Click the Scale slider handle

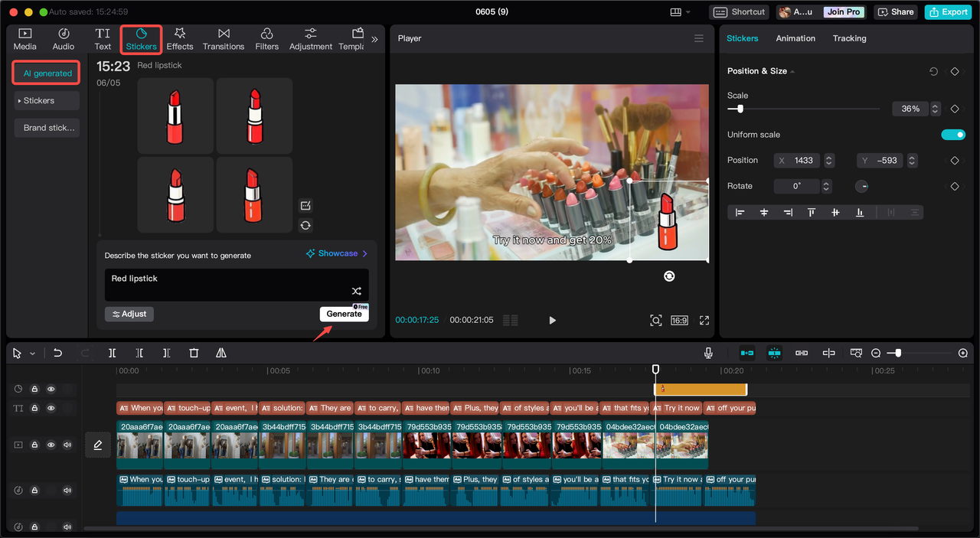pyautogui.click(x=740, y=109)
